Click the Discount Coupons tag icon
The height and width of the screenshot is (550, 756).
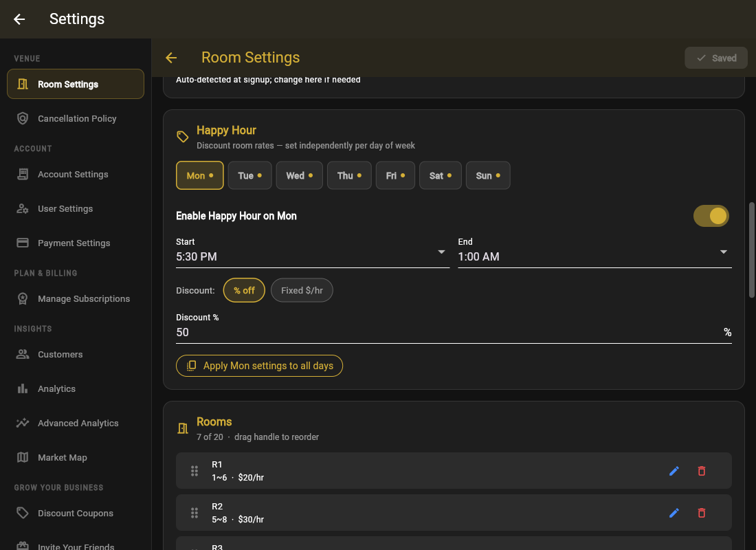click(x=23, y=513)
